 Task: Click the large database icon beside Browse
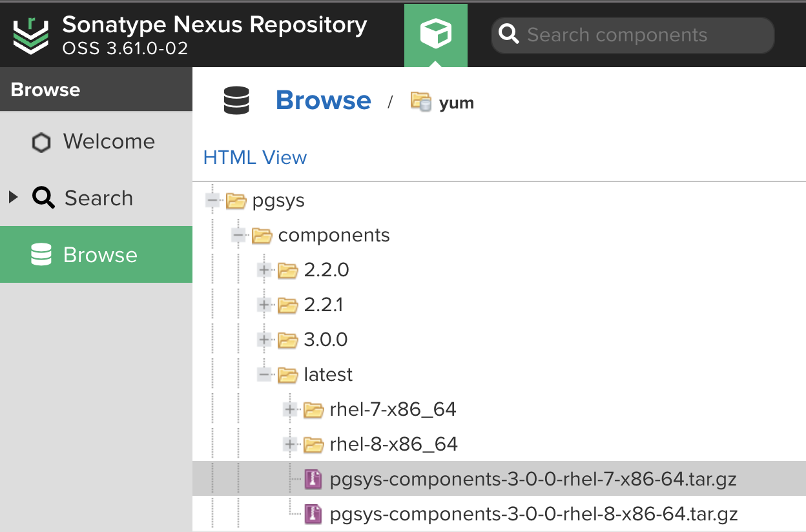tap(236, 101)
